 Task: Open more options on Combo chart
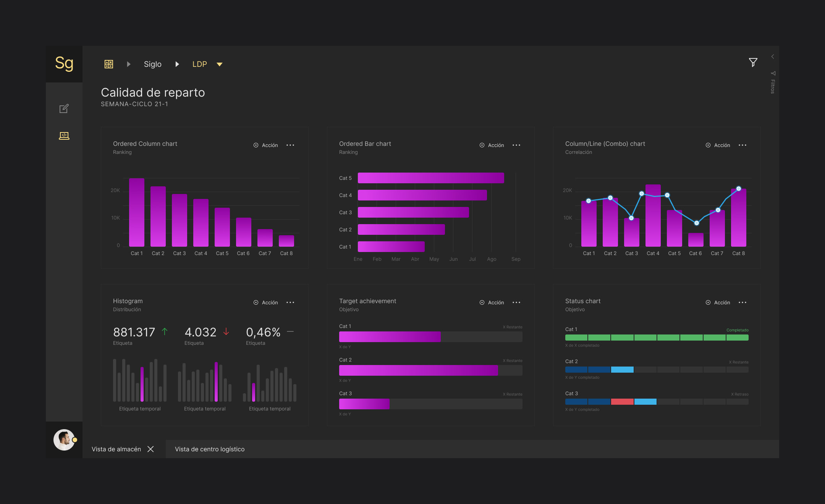[x=742, y=145]
